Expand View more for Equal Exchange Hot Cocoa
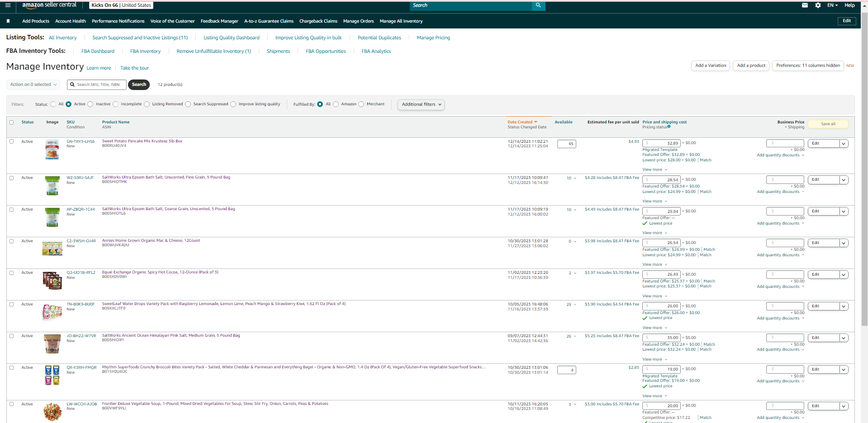 [x=655, y=296]
